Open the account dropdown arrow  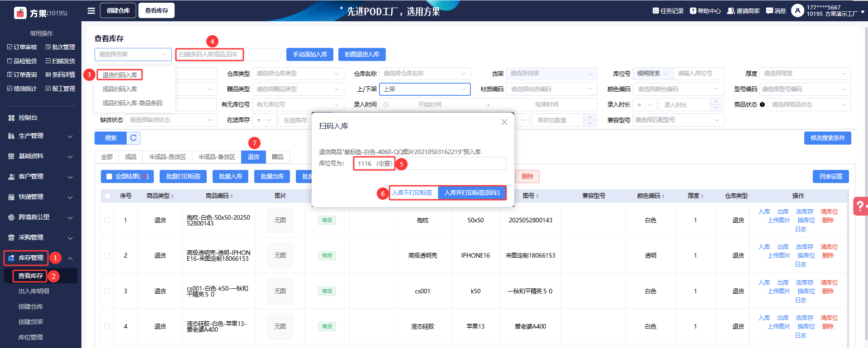pyautogui.click(x=863, y=12)
